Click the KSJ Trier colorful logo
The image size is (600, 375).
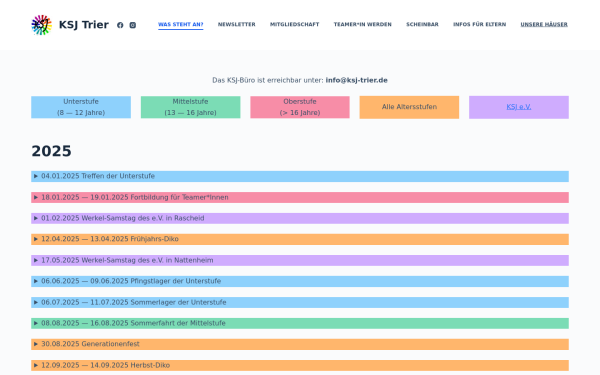[x=41, y=25]
